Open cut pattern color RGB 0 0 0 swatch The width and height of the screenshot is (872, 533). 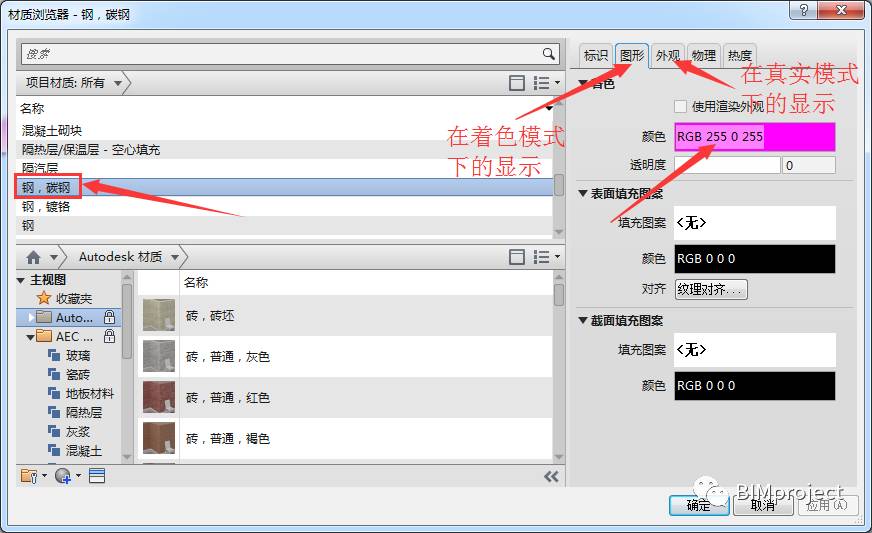[x=755, y=386]
